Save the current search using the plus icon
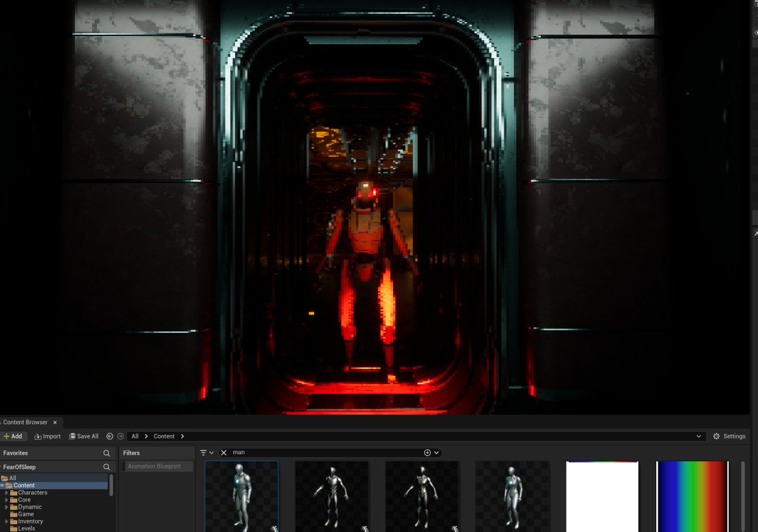 pyautogui.click(x=427, y=452)
